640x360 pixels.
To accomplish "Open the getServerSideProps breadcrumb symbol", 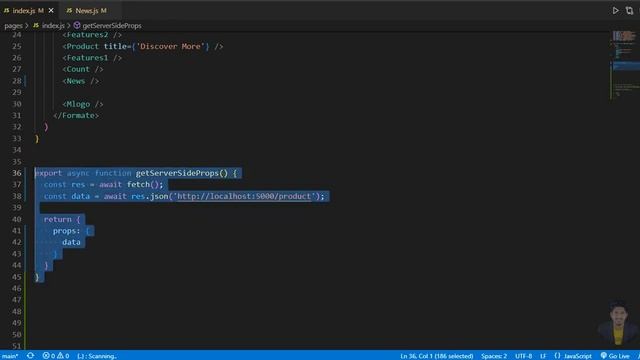I will click(x=107, y=26).
